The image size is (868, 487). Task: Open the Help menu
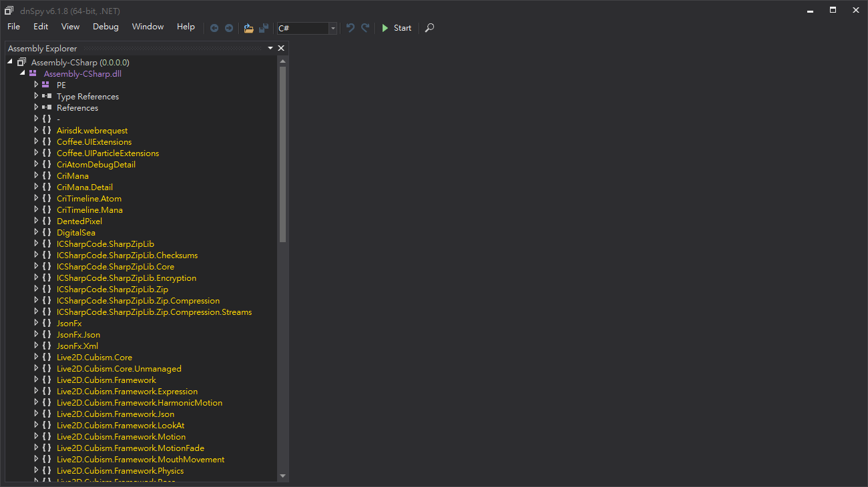[x=186, y=27]
